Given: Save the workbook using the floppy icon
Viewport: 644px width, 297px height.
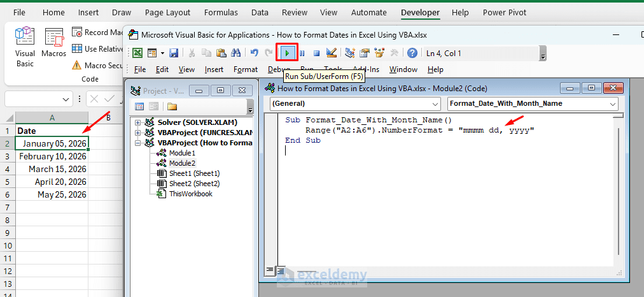Looking at the screenshot, I should coord(174,53).
